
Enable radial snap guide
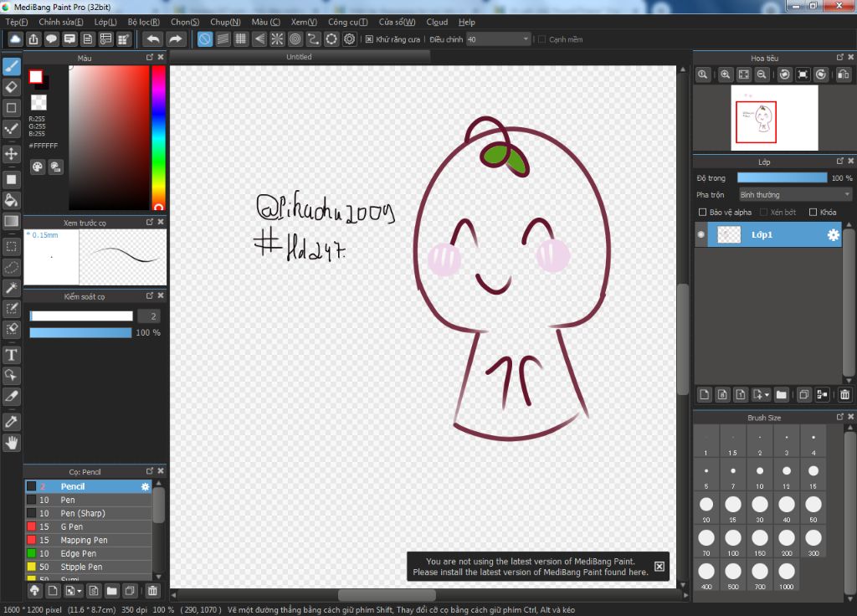point(277,38)
